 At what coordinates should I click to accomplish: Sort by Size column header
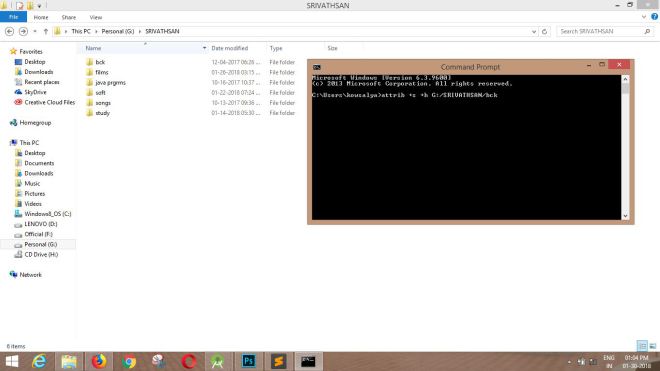click(x=333, y=48)
